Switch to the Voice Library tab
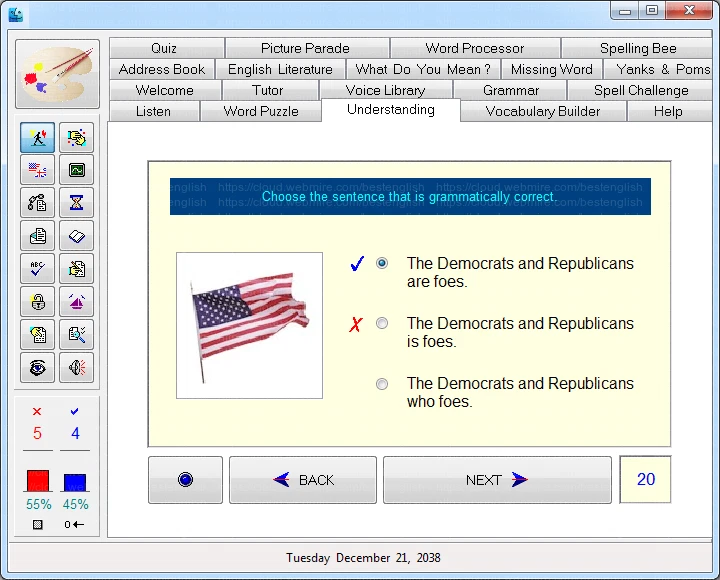720x580 pixels. (x=386, y=90)
